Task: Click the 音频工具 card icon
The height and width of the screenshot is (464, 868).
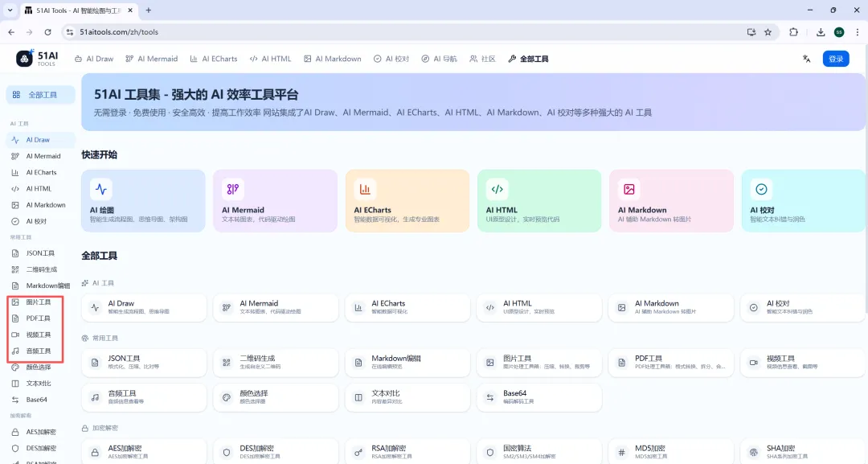Action: pyautogui.click(x=95, y=397)
